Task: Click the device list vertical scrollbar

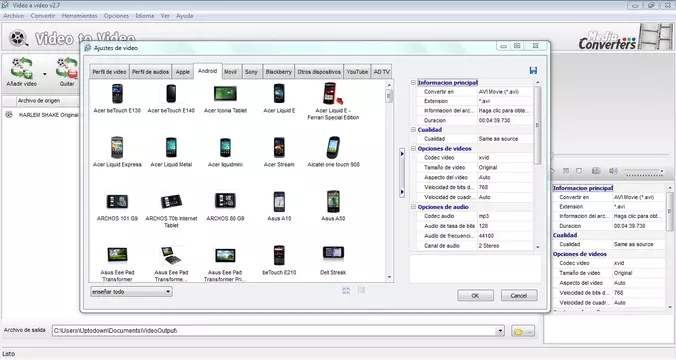Action: 389,180
